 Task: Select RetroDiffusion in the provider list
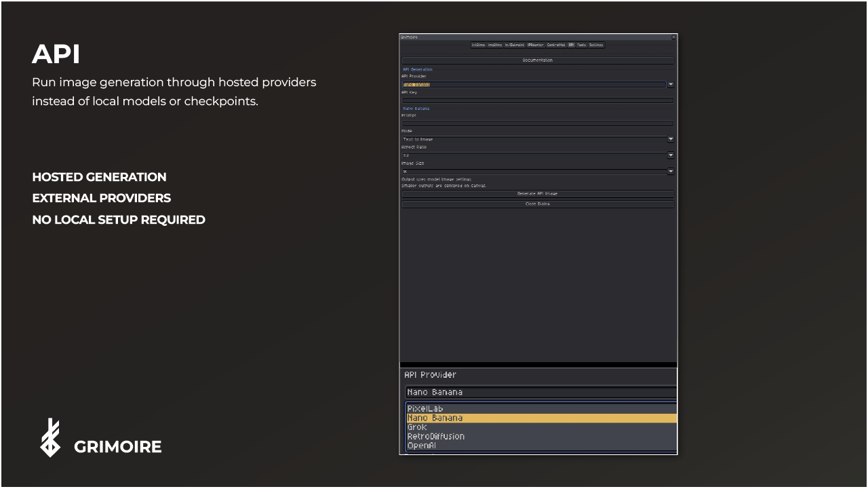(x=542, y=437)
